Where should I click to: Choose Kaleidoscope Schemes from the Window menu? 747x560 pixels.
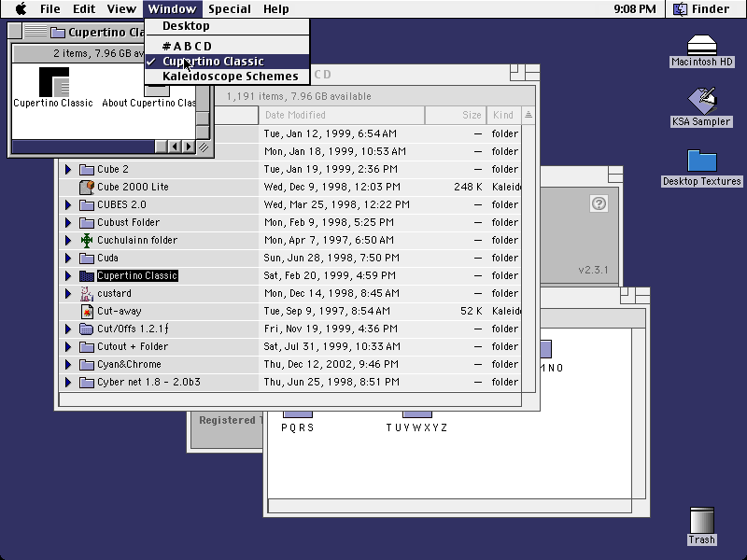point(227,77)
